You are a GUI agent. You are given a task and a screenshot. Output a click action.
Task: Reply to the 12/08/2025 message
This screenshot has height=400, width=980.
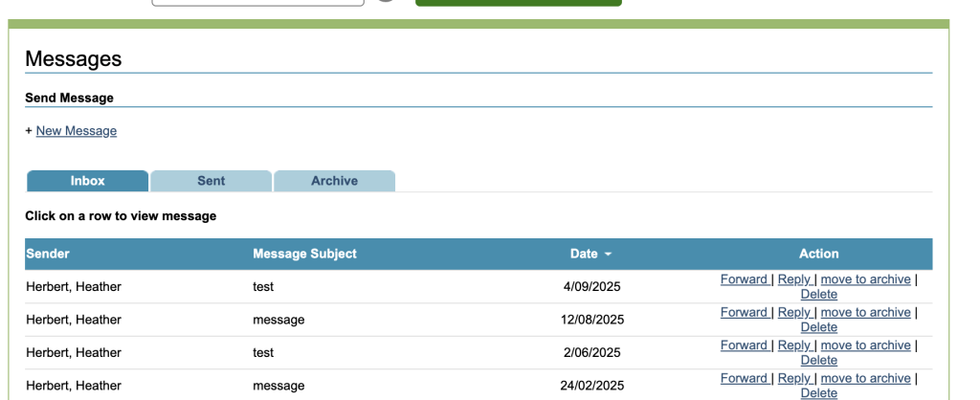(x=794, y=312)
